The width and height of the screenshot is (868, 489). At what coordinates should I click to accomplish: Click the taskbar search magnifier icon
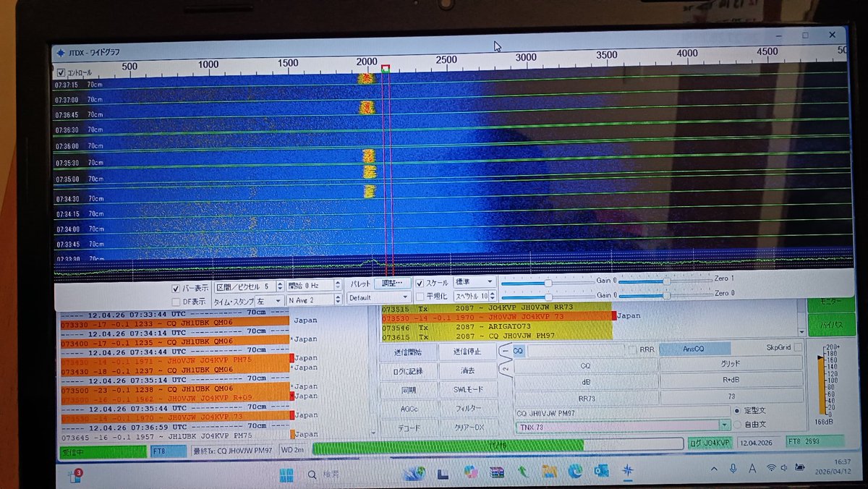point(312,475)
